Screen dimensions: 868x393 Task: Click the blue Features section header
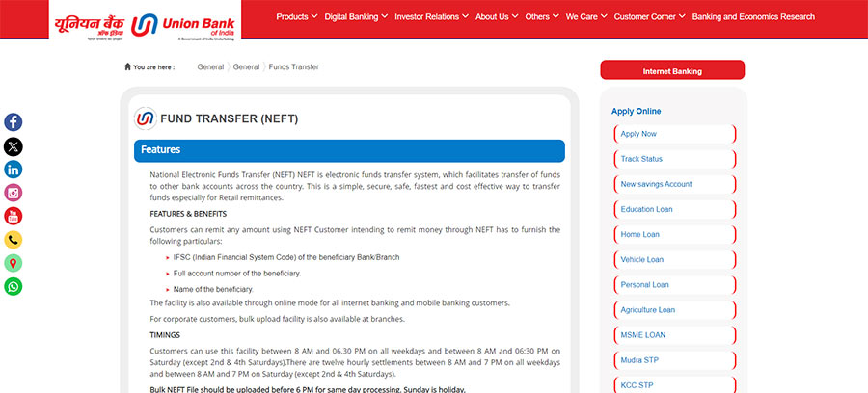point(349,150)
